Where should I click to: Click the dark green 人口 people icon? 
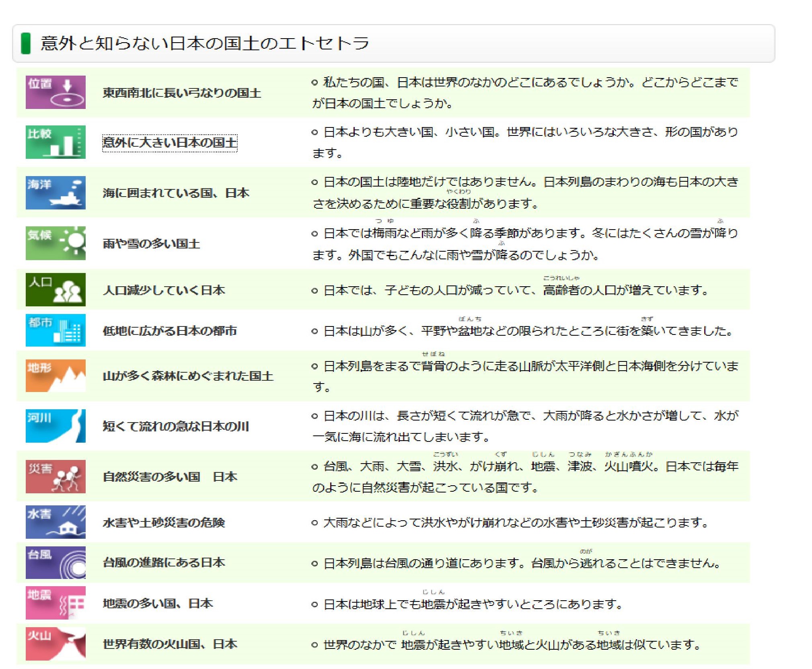[56, 289]
